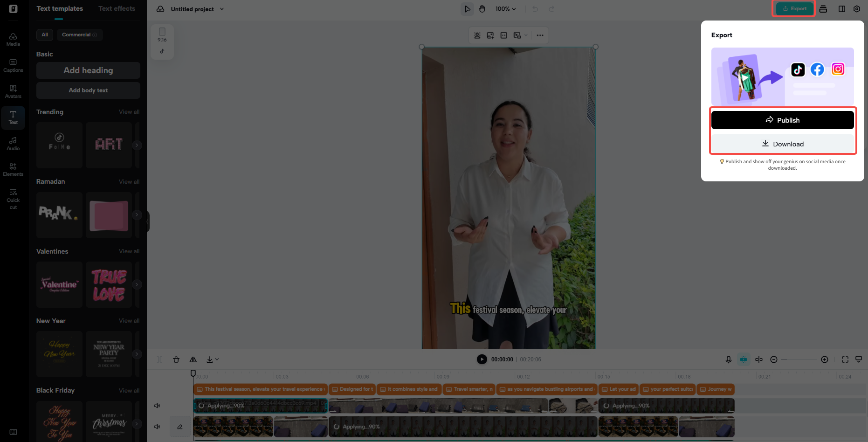
Task: Launch the Quick cut tool
Action: (13, 198)
